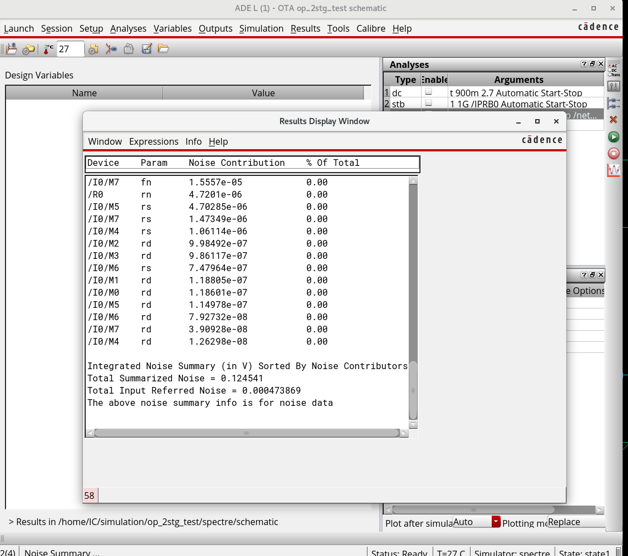
Task: Open the Simulation menu
Action: click(261, 28)
